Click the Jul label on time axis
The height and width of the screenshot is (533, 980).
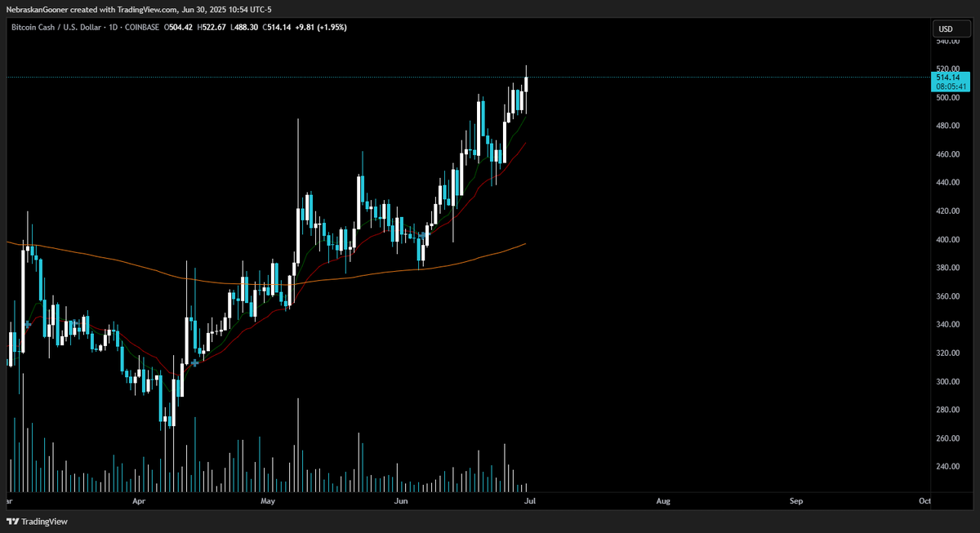(530, 500)
